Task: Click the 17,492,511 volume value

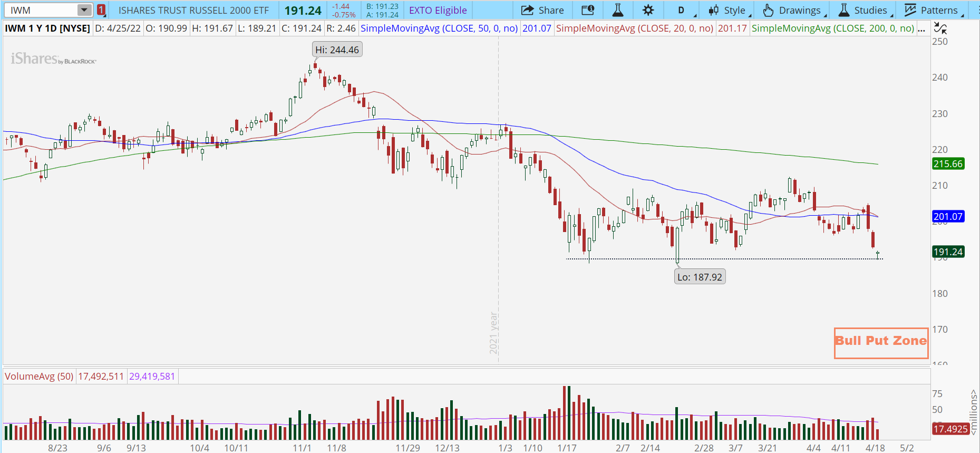Action: [101, 377]
